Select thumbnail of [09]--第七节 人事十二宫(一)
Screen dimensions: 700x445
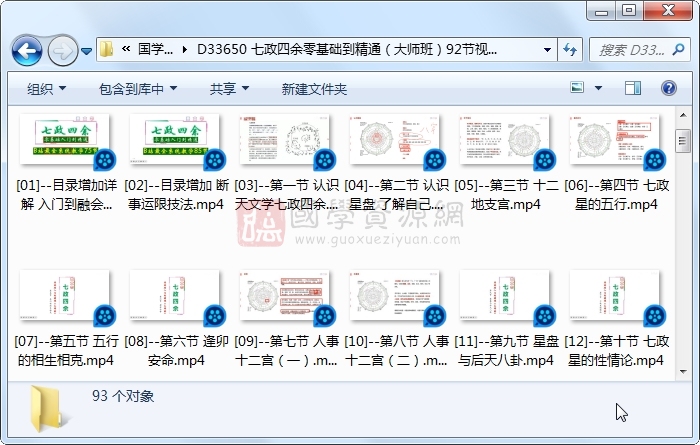pyautogui.click(x=284, y=295)
